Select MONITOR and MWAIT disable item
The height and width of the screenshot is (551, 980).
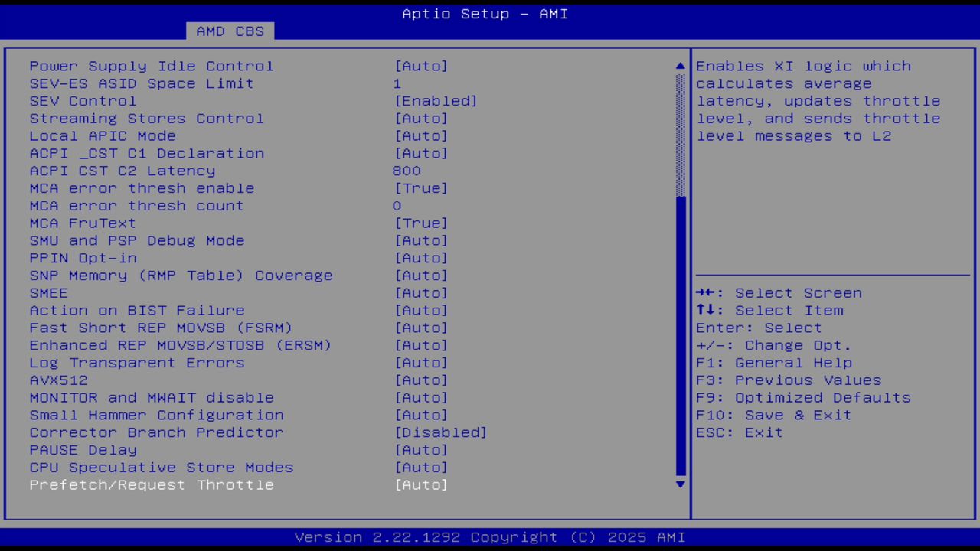(152, 398)
